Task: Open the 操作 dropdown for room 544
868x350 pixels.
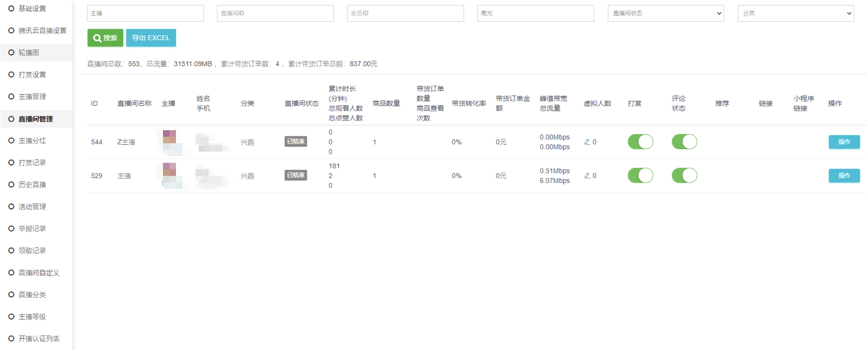Action: pyautogui.click(x=844, y=142)
